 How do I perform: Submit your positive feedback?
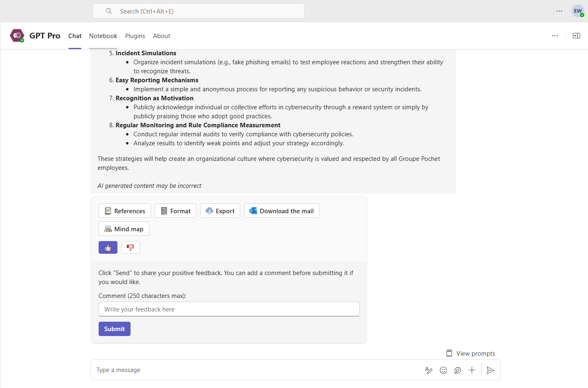[x=114, y=329]
